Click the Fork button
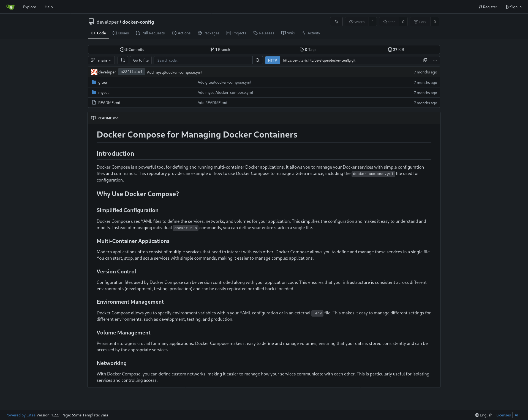Viewport: 528px width, 420px height. (x=420, y=22)
